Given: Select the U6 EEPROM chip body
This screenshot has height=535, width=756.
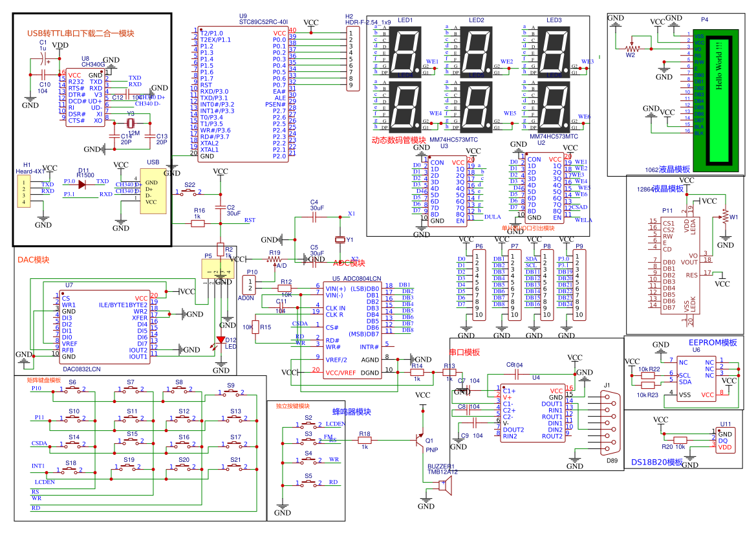Looking at the screenshot, I should [x=696, y=378].
